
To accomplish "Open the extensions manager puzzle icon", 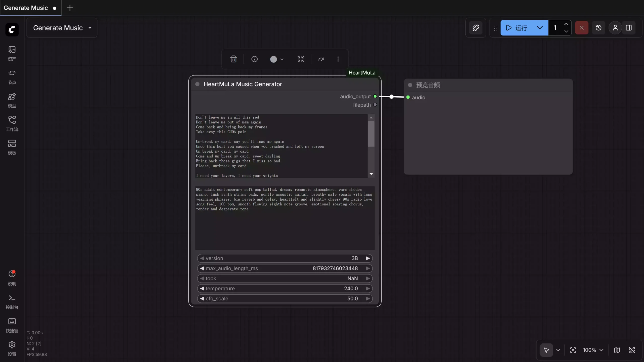I will 475,28.
